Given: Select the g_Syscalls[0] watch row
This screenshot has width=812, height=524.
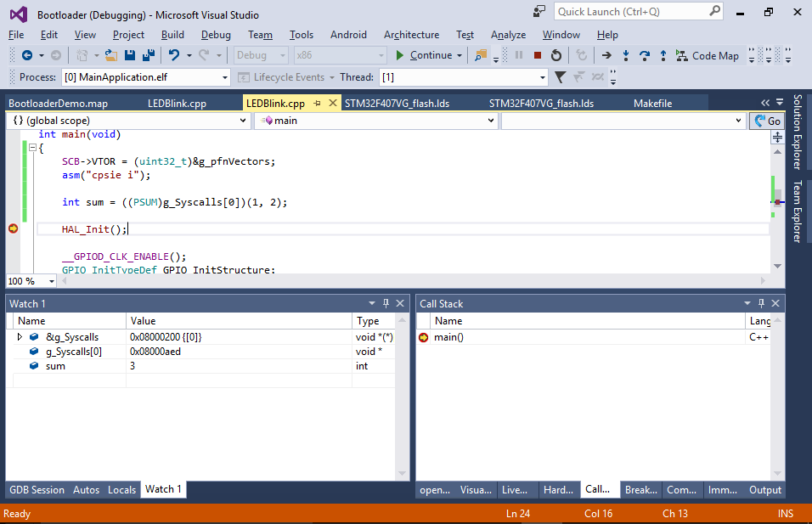Looking at the screenshot, I should (203, 351).
